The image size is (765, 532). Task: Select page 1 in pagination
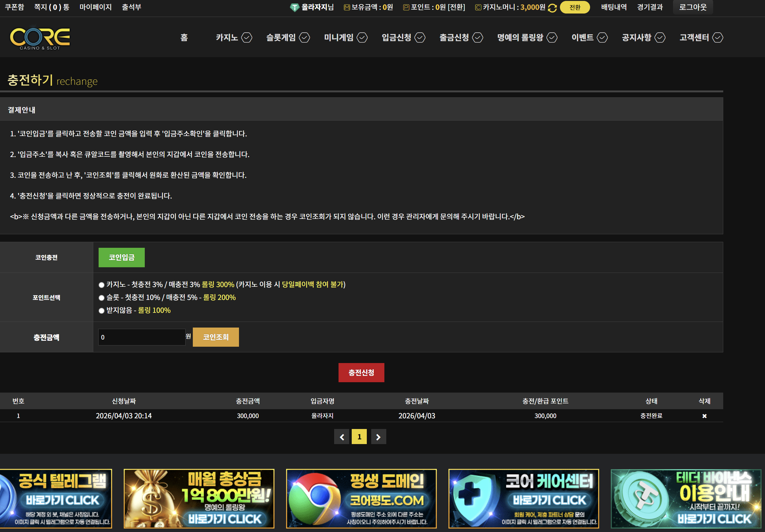(359, 437)
